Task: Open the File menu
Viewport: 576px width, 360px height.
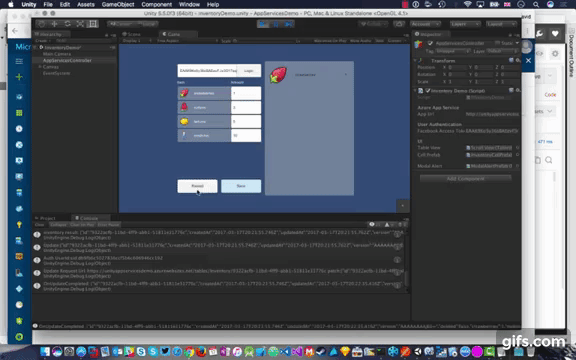Action: pyautogui.click(x=48, y=4)
